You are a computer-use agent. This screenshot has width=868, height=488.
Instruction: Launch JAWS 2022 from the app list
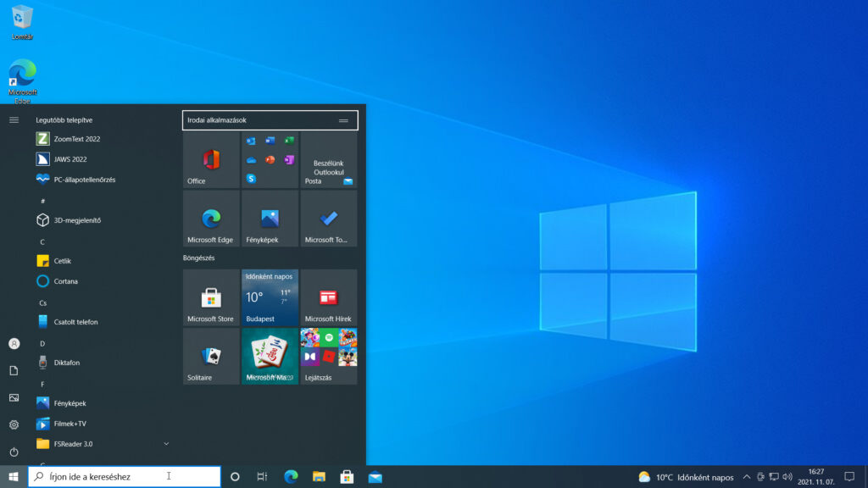[x=103, y=159]
